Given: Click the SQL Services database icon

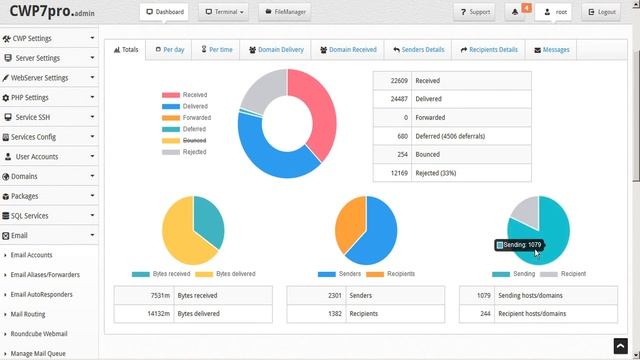Looking at the screenshot, I should (x=6, y=216).
